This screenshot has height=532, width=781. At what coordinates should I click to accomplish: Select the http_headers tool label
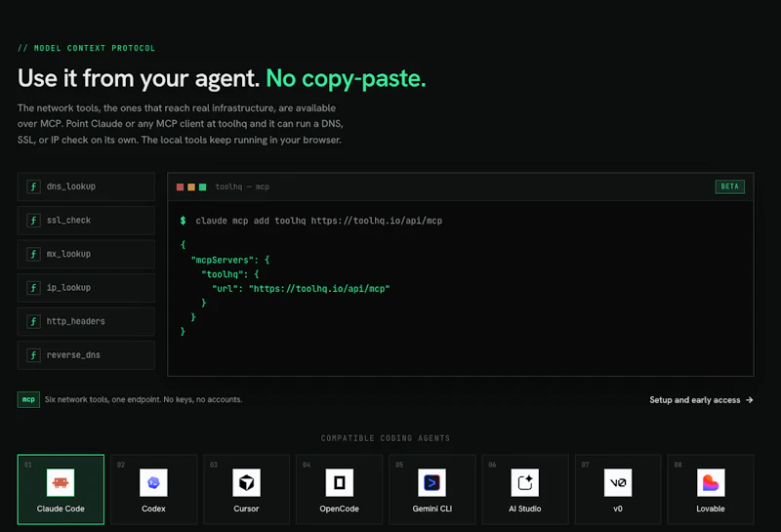point(76,321)
